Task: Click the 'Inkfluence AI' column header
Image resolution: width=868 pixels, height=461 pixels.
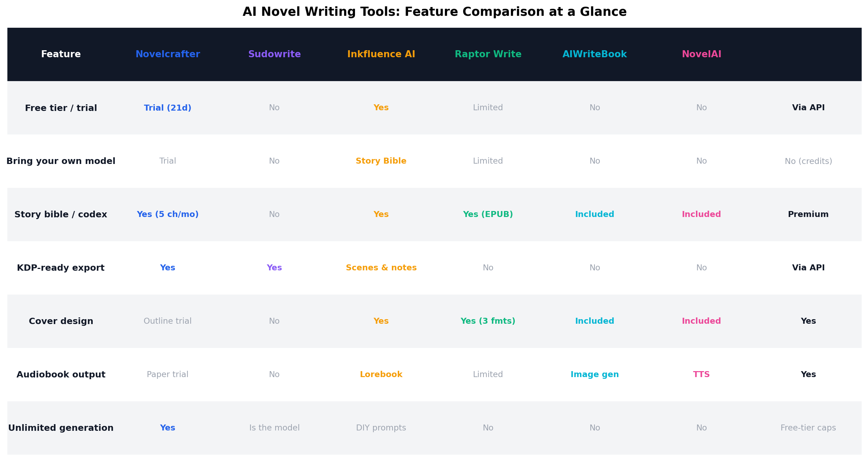Action: click(381, 54)
